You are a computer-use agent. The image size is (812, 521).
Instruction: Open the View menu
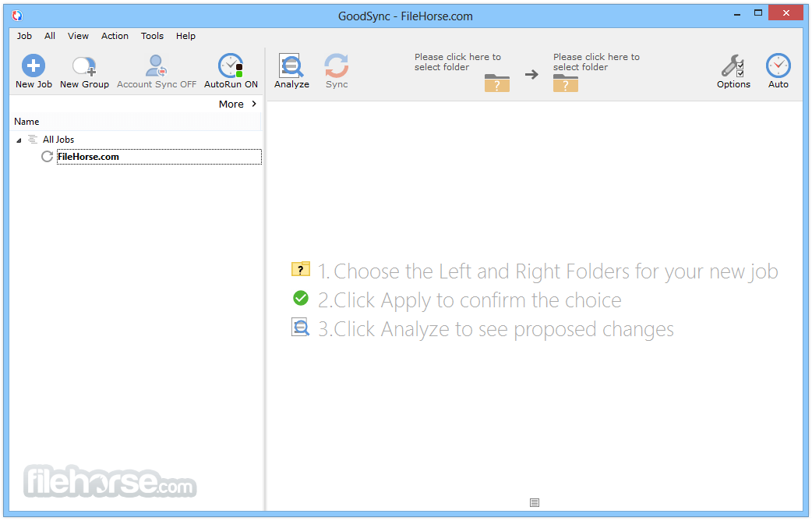pyautogui.click(x=78, y=36)
